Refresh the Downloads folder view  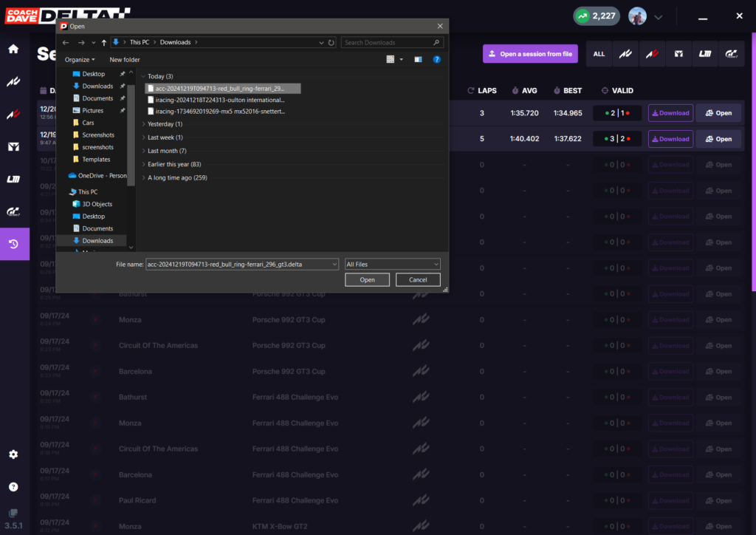331,42
